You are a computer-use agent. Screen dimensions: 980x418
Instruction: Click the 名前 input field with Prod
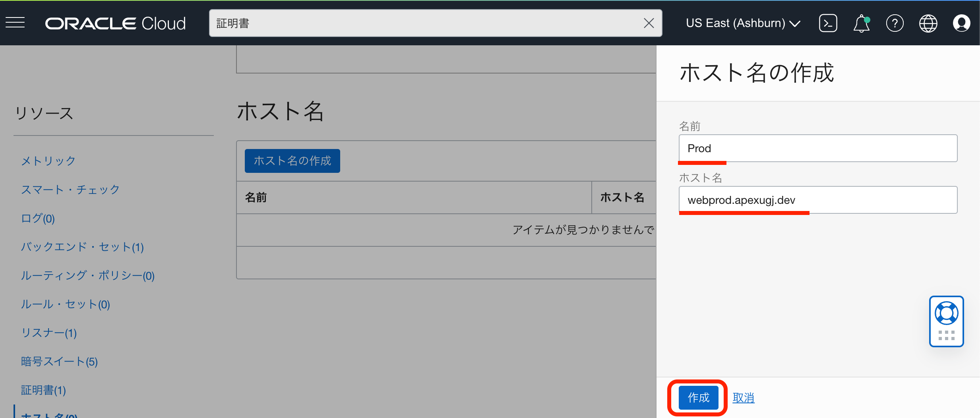pyautogui.click(x=818, y=148)
